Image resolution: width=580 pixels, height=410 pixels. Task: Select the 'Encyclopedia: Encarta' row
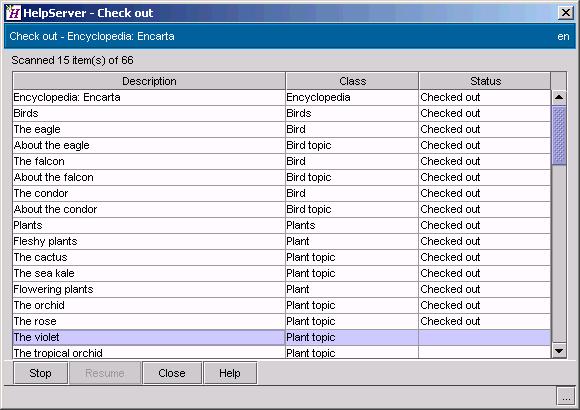point(282,97)
